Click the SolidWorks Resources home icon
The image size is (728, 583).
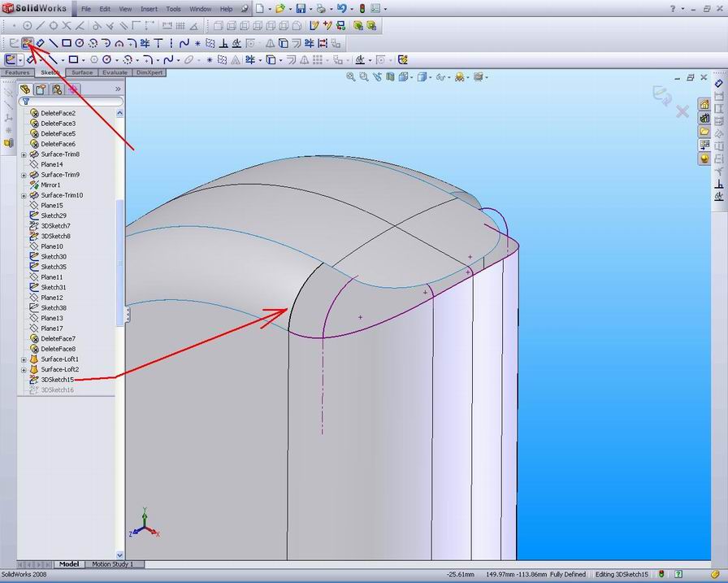click(704, 104)
